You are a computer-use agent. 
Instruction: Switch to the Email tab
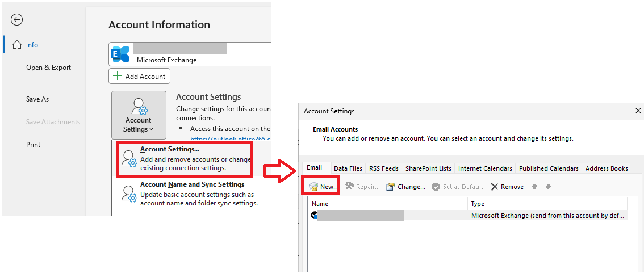pyautogui.click(x=314, y=168)
